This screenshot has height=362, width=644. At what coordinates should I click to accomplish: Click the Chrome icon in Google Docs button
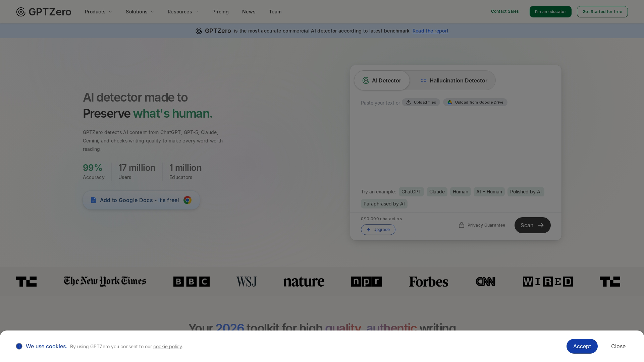pyautogui.click(x=187, y=200)
